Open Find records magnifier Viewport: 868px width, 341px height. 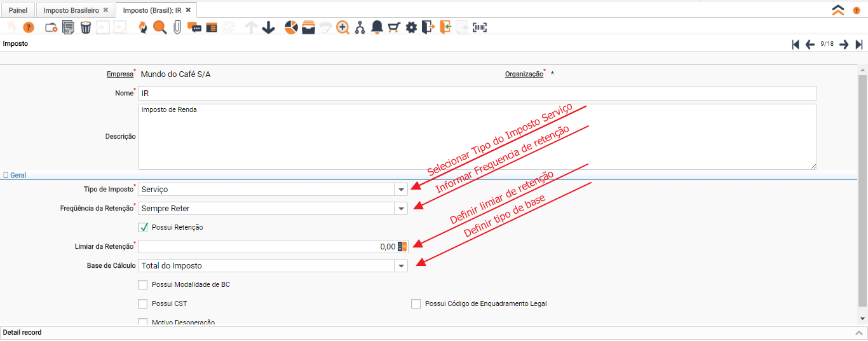[x=159, y=27]
